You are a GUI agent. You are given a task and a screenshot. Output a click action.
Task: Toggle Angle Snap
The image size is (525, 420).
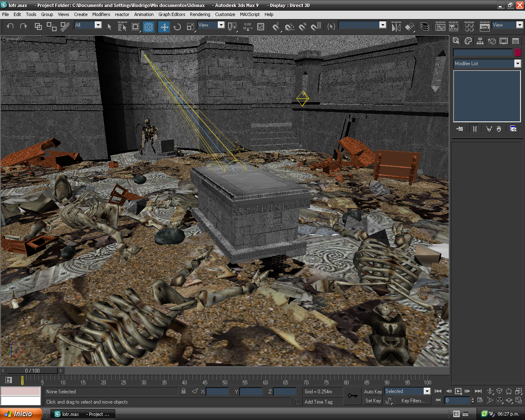point(290,27)
